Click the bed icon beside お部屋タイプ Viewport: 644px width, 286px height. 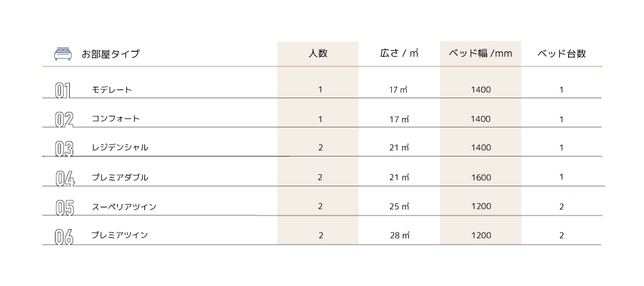62,54
